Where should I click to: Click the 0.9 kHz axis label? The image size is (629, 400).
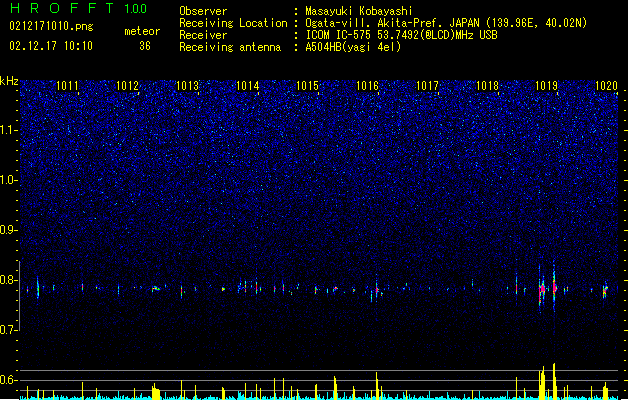[x=9, y=230]
